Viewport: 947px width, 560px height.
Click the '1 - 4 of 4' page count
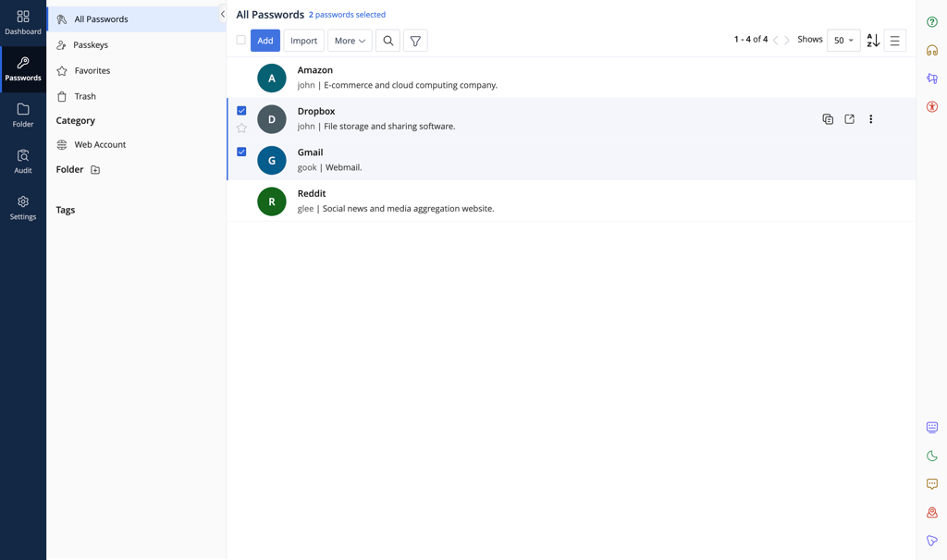[751, 39]
